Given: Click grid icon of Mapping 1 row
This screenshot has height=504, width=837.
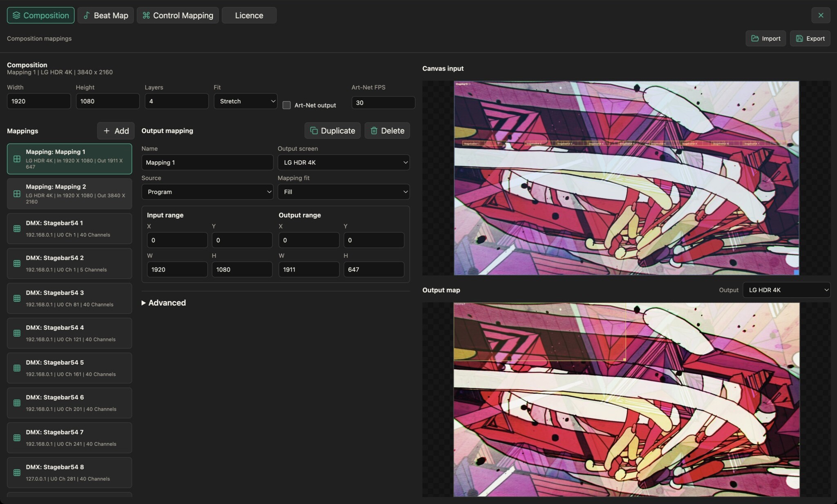Looking at the screenshot, I should tap(17, 159).
